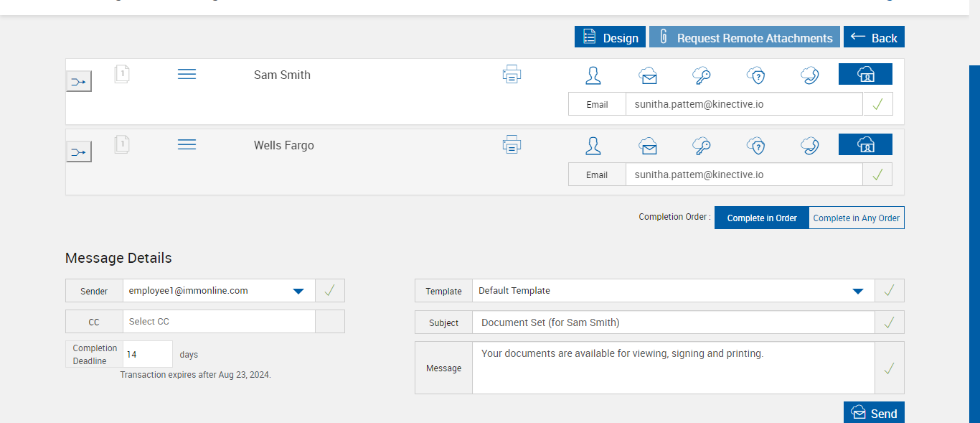Select cloud email delivery icon for Sam Smith
This screenshot has width=980, height=423.
pyautogui.click(x=648, y=75)
